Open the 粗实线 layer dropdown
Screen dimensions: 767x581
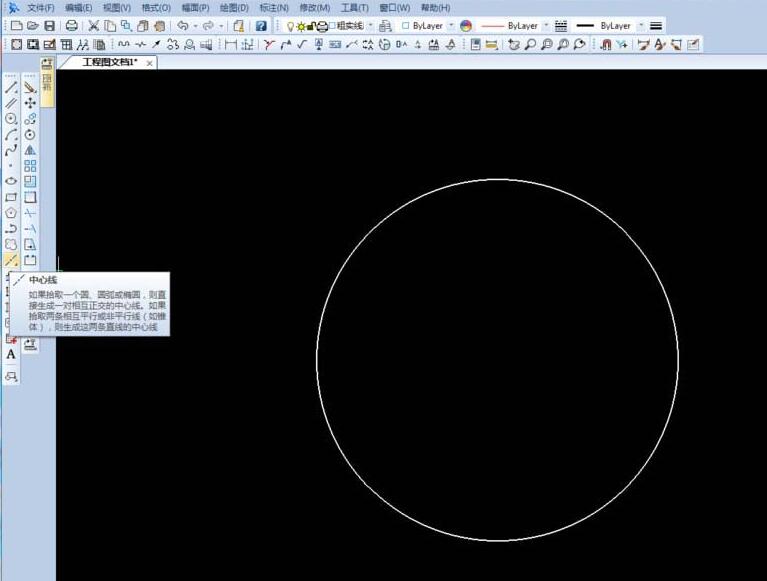pos(370,25)
